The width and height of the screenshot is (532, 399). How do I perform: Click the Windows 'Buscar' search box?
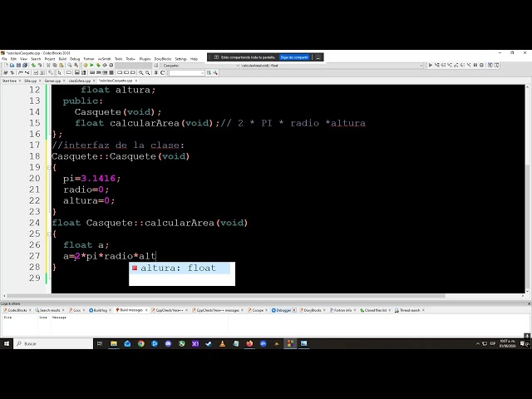point(53,343)
